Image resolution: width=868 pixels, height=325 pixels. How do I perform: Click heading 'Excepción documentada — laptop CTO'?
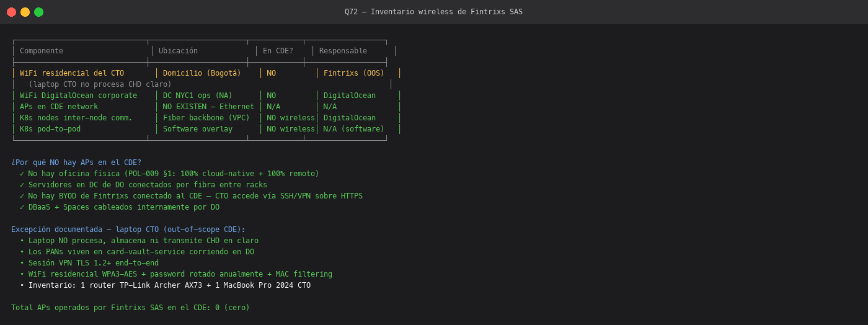tap(128, 229)
